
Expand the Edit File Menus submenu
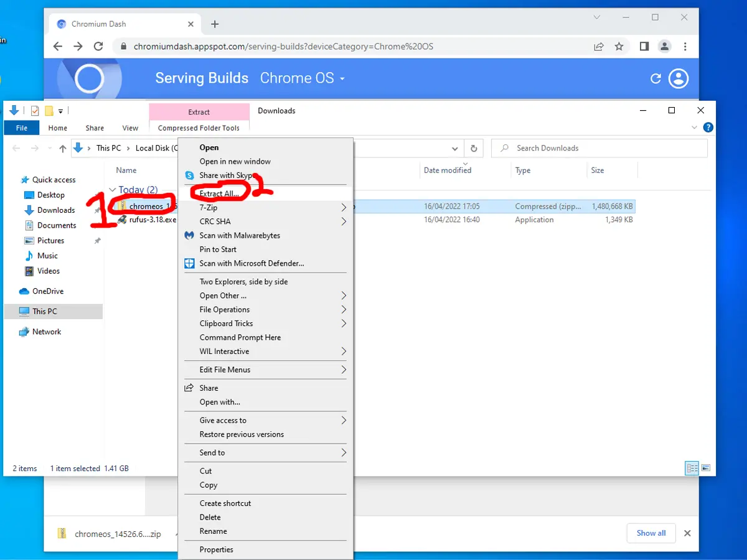tap(265, 370)
